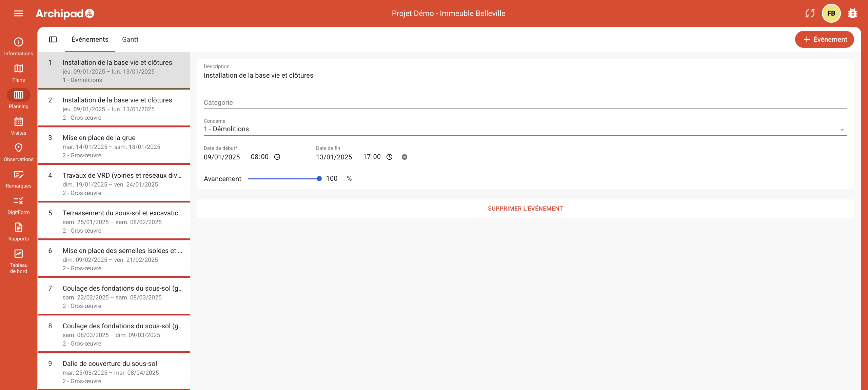The width and height of the screenshot is (868, 390).
Task: Click the bug report icon
Action: [x=853, y=14]
